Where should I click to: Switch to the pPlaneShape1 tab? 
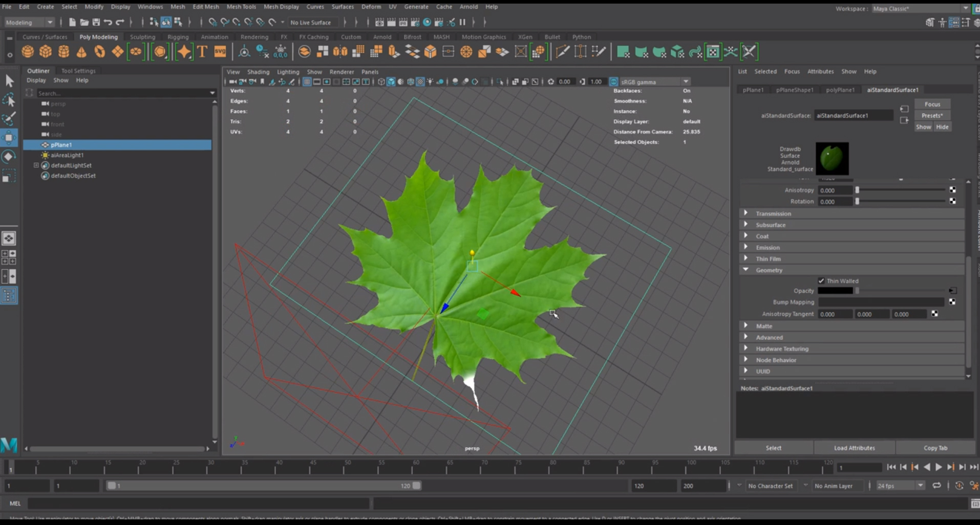pos(794,90)
